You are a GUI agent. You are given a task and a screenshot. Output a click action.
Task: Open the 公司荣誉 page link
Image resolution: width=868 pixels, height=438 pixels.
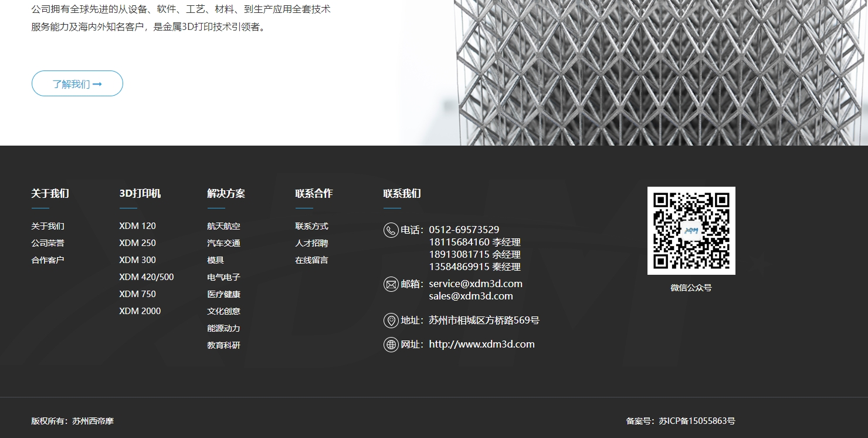click(x=48, y=242)
